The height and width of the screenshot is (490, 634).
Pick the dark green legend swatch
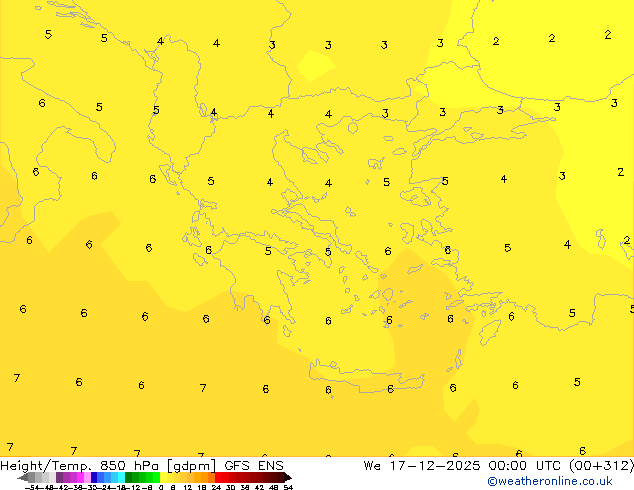click(129, 477)
